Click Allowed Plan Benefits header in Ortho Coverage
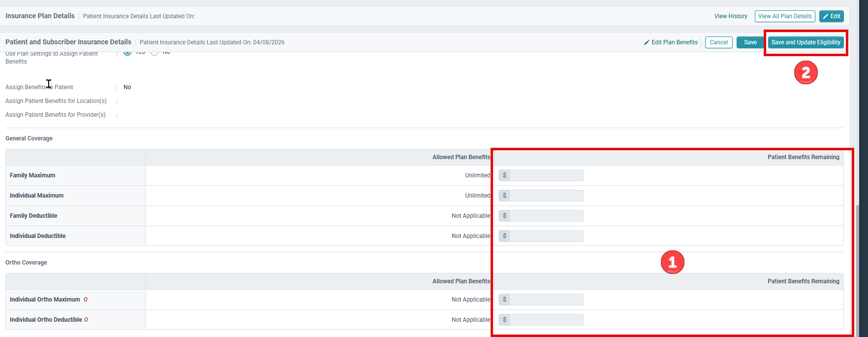 (x=461, y=281)
